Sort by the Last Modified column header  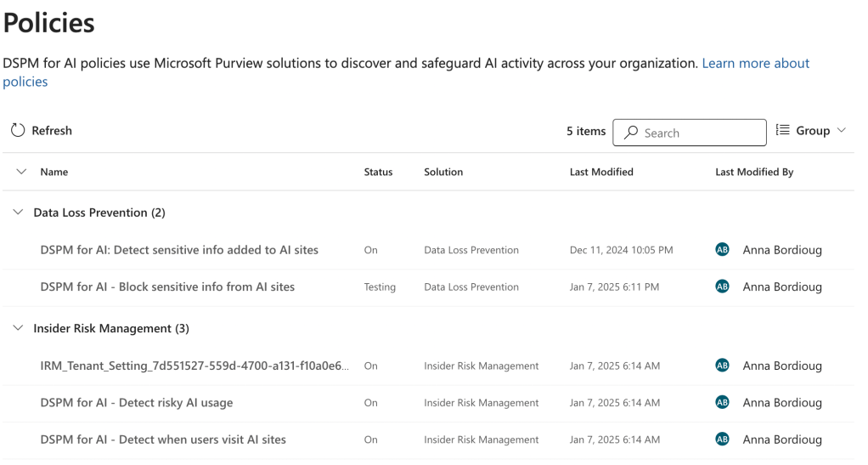(601, 172)
